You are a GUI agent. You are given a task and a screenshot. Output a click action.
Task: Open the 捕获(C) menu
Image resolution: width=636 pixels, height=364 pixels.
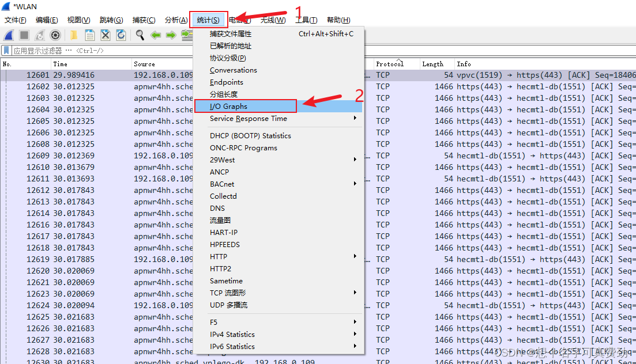tap(144, 20)
